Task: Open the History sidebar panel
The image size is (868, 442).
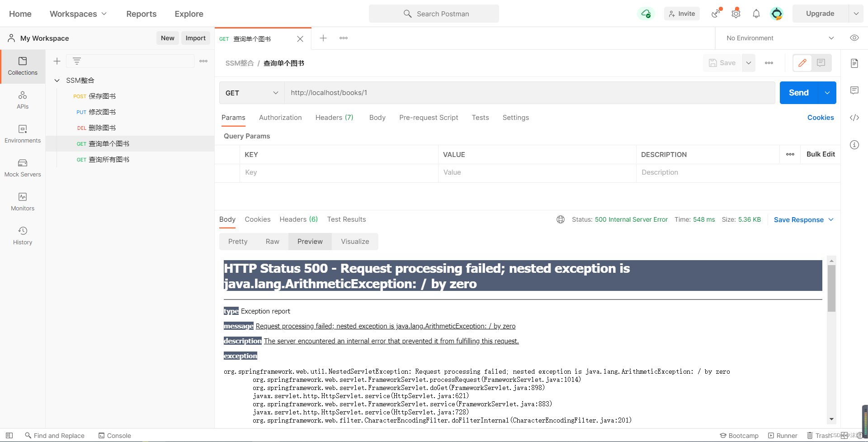Action: click(23, 236)
